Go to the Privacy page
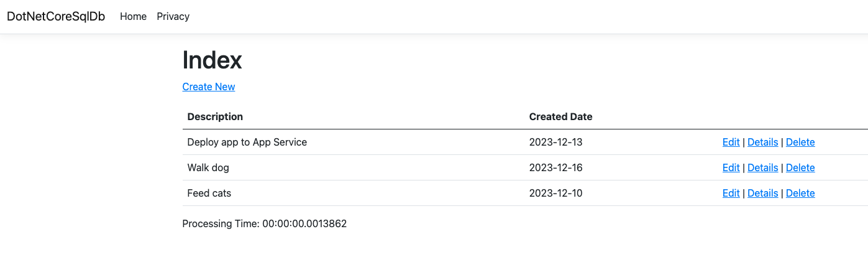 (x=173, y=16)
